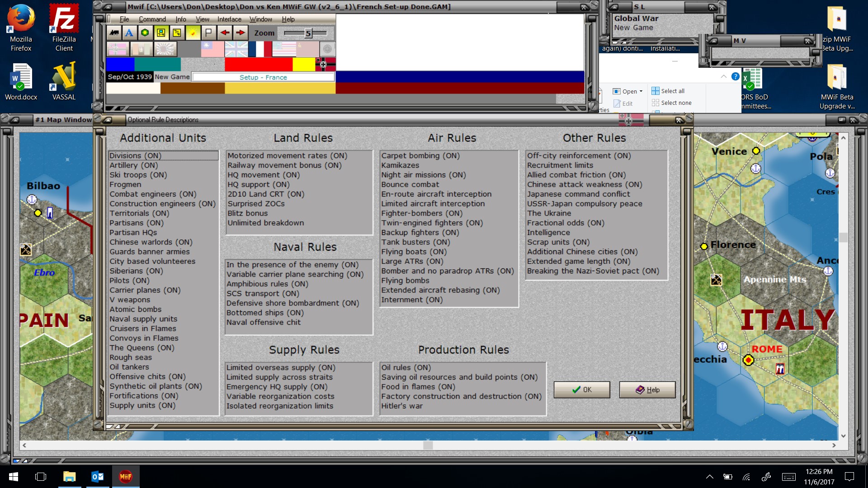The width and height of the screenshot is (868, 488).
Task: Toggle Carpet bombing (ON) rule
Action: point(420,155)
